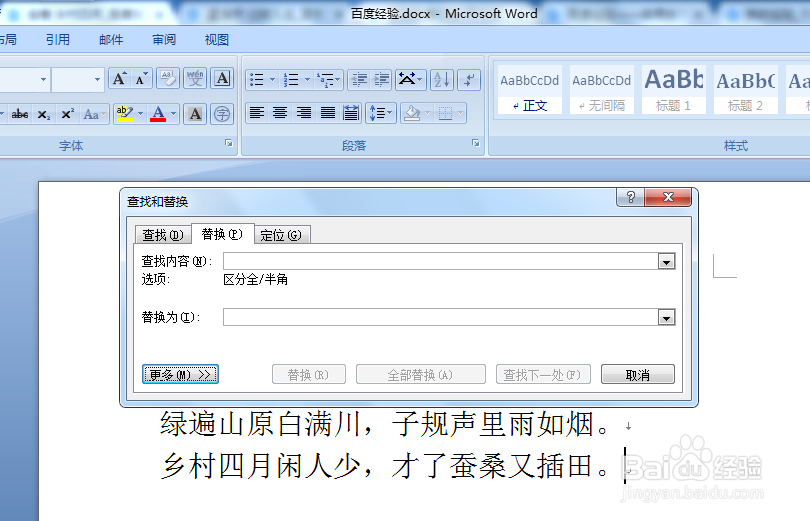Click the Decrease Indent icon

point(359,80)
